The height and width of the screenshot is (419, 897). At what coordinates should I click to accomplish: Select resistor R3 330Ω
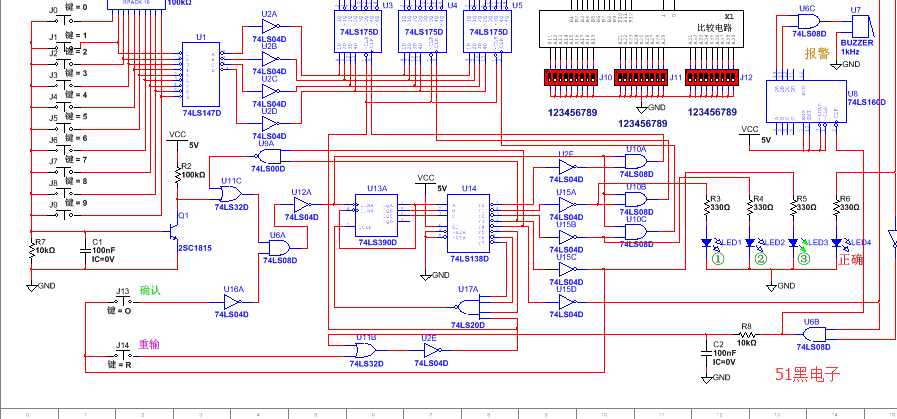click(707, 207)
